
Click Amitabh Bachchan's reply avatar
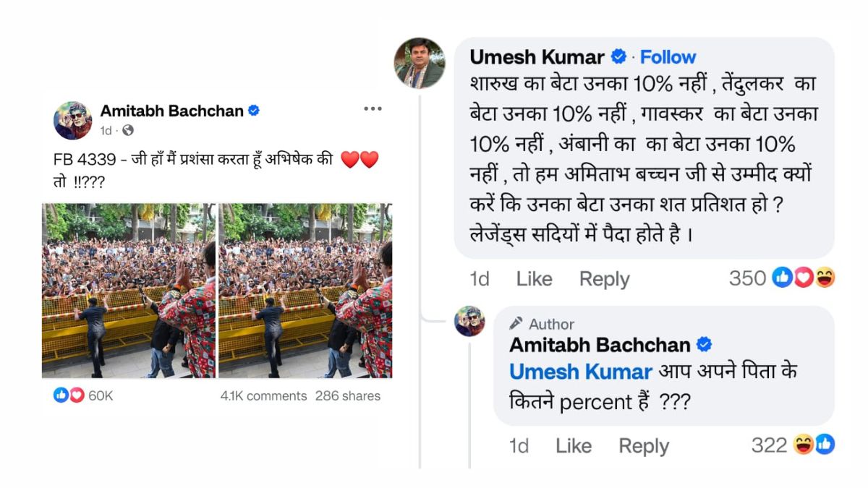tap(469, 321)
